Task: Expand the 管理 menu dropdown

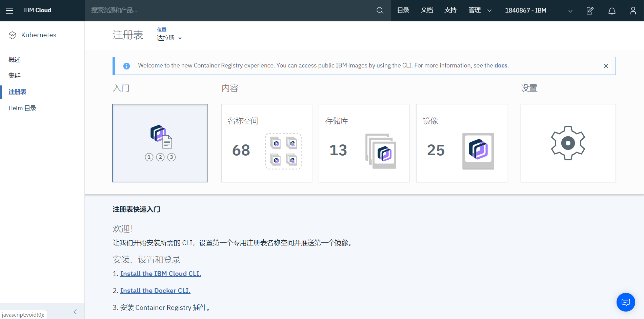Action: pyautogui.click(x=480, y=11)
